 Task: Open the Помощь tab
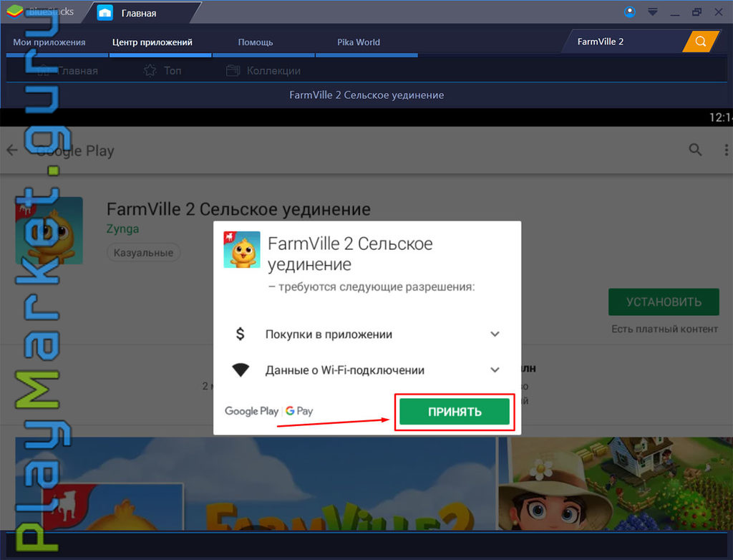(x=256, y=42)
